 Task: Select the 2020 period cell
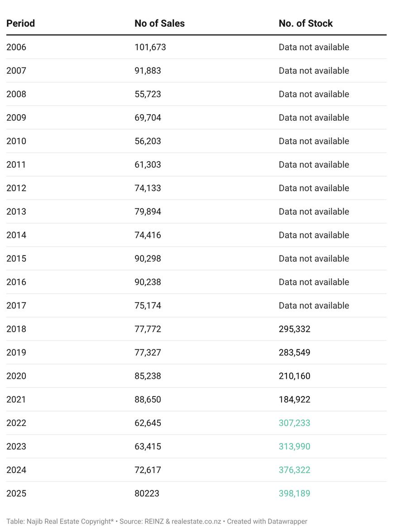point(16,376)
